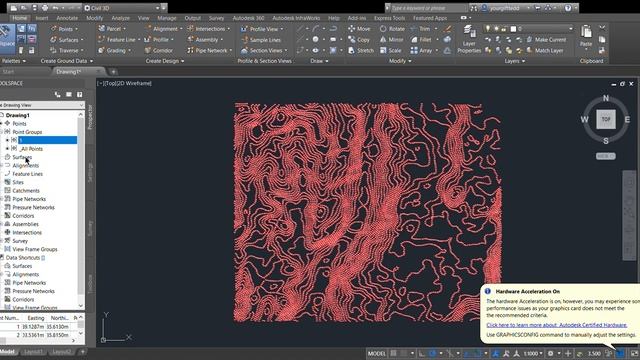Set layer color via white swatch
Image resolution: width=640 pixels, height=360 pixels.
(513, 29)
